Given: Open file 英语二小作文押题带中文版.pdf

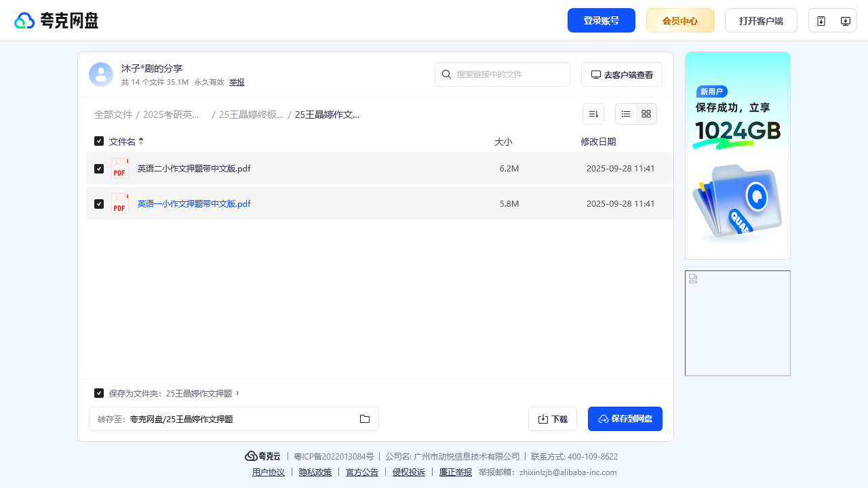Looking at the screenshot, I should (194, 169).
